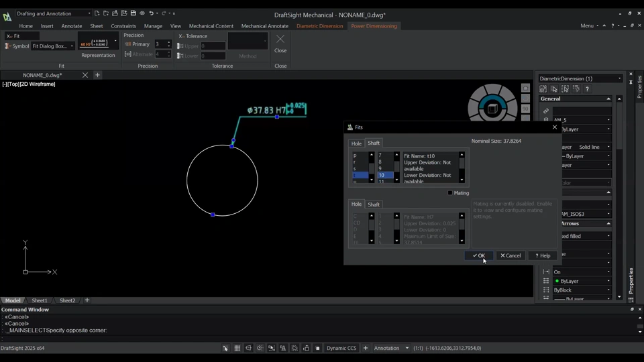Click the Save icon in quick access toolbar
The height and width of the screenshot is (362, 644).
[133, 13]
